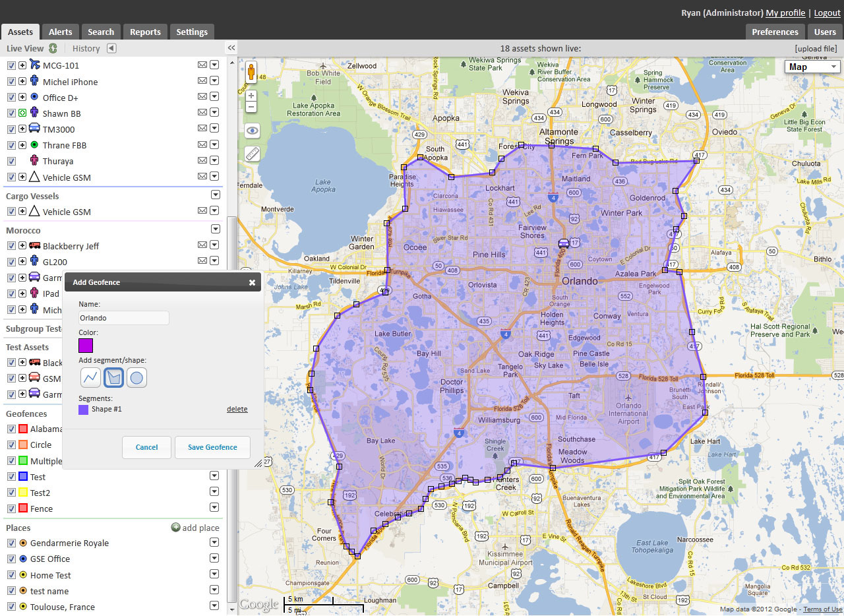Toggle the Thrane FBB checkbox
Viewport: 844px width, 616px height.
11,145
